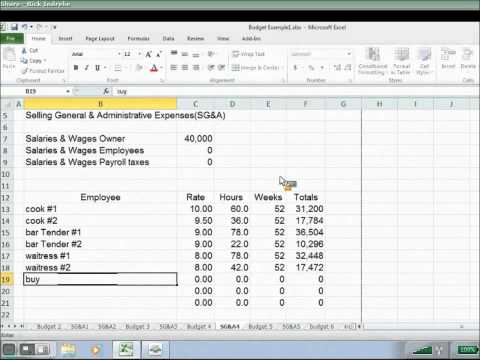Open the undo history dropdown arrow

tap(31, 27)
